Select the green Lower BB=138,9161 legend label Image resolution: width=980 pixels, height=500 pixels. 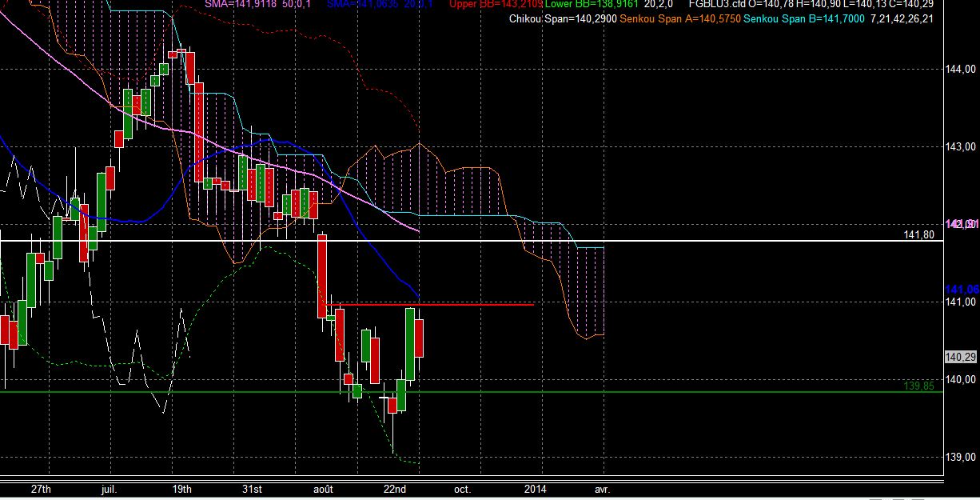(x=592, y=4)
